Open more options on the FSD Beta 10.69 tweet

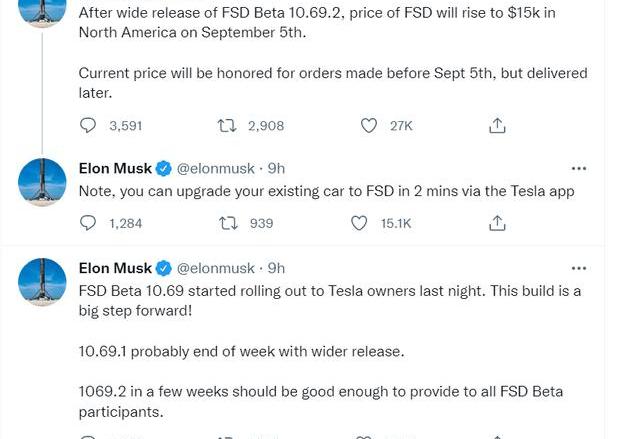click(x=579, y=268)
